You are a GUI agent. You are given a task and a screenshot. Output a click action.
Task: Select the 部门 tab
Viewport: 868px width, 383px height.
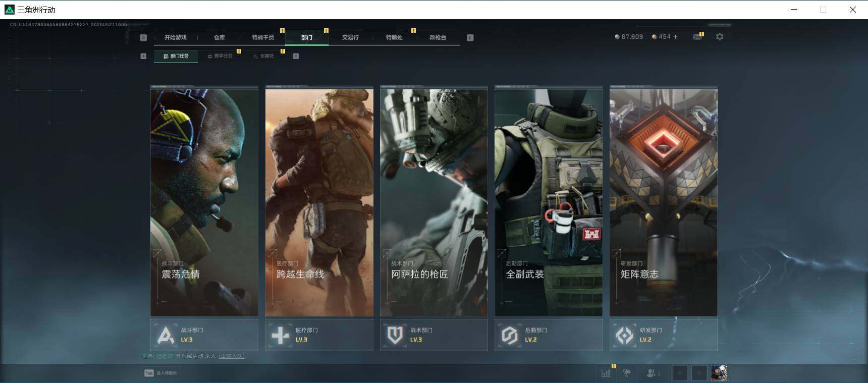[307, 37]
